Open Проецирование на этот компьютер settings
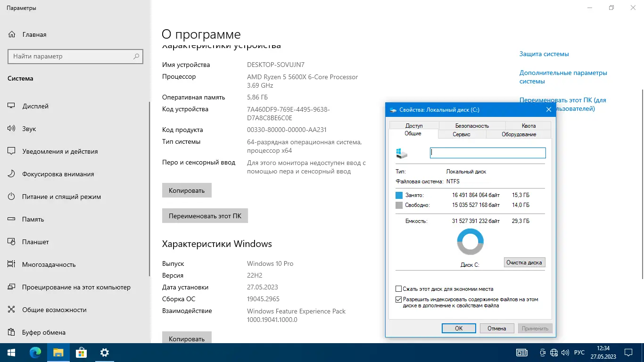 point(75,287)
